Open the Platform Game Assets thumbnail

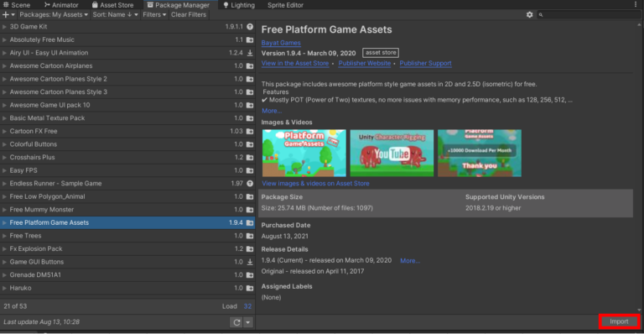(x=304, y=154)
